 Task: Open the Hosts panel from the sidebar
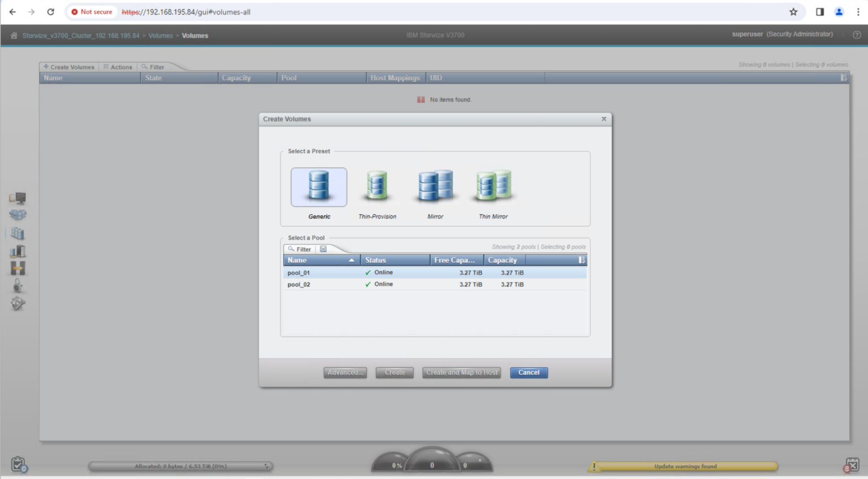pyautogui.click(x=18, y=251)
